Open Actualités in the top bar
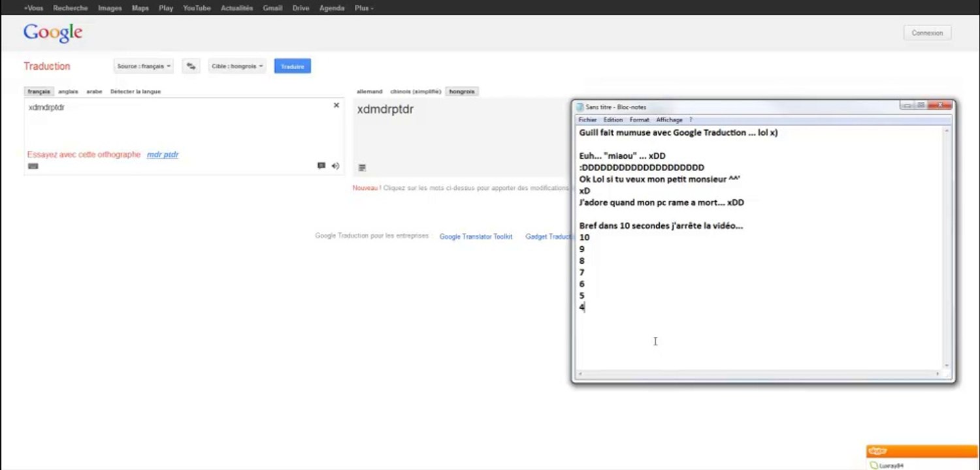This screenshot has height=470, width=980. click(x=237, y=8)
